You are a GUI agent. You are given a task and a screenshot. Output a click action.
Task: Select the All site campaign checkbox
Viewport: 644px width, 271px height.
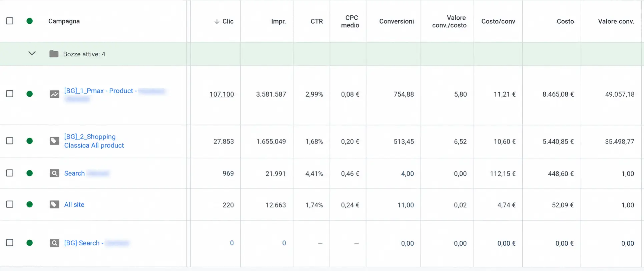pyautogui.click(x=10, y=204)
